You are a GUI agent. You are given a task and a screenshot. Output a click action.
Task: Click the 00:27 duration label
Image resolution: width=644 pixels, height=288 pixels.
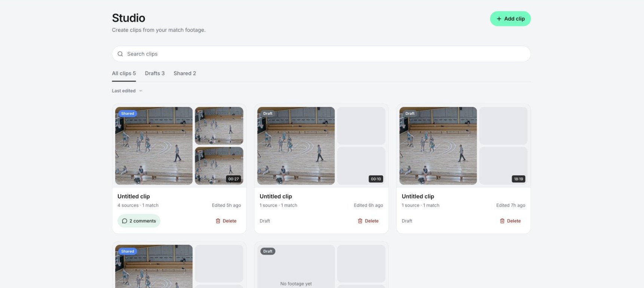[x=234, y=179]
